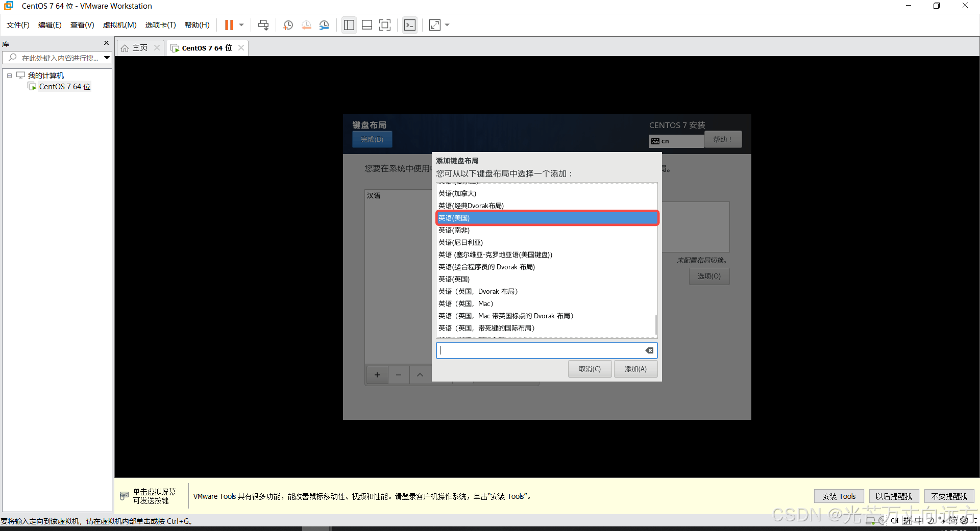Viewport: 980px width, 531px height.
Task: Open the 选项卡(T) menu
Action: coord(160,25)
